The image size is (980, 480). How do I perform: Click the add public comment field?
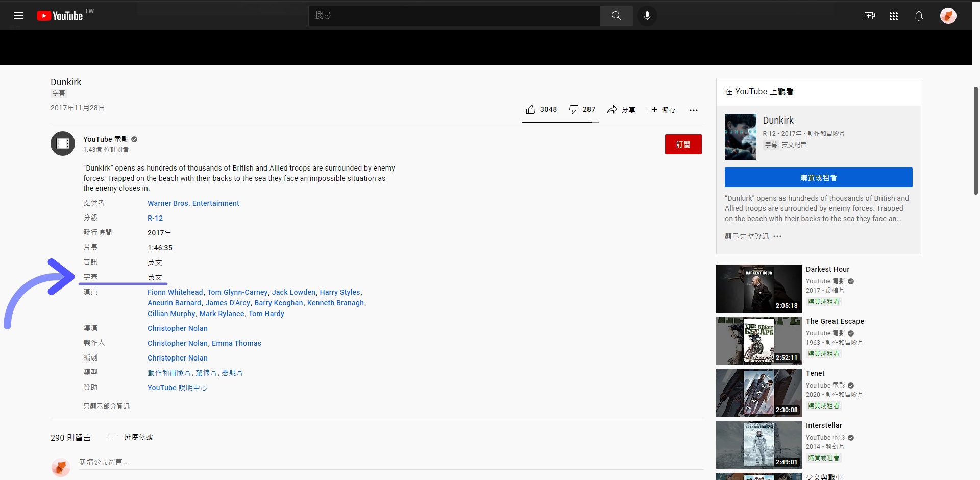pyautogui.click(x=391, y=462)
